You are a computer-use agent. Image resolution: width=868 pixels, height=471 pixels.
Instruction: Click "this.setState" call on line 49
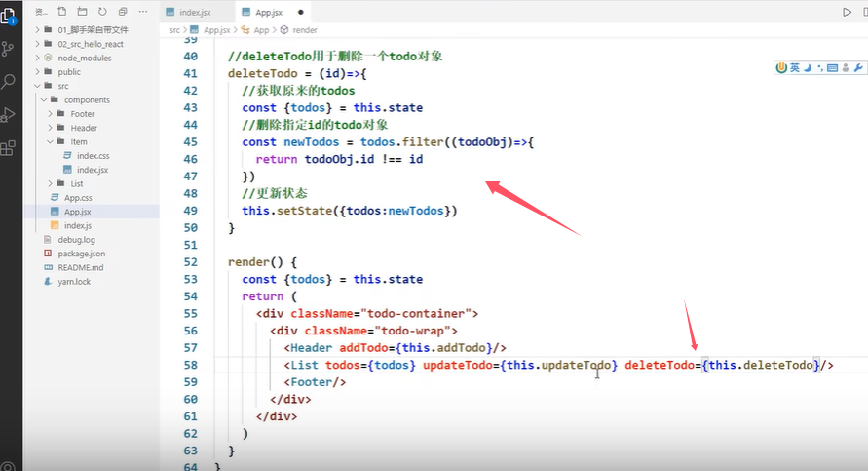click(x=286, y=211)
